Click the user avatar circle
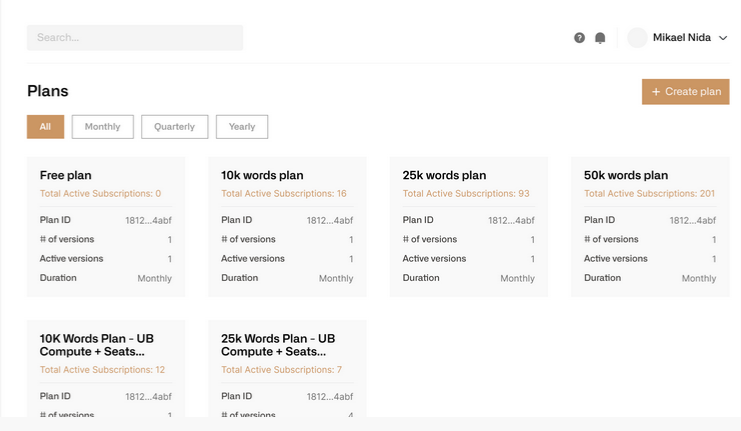Viewport: 741px width, 431px height. pos(637,38)
